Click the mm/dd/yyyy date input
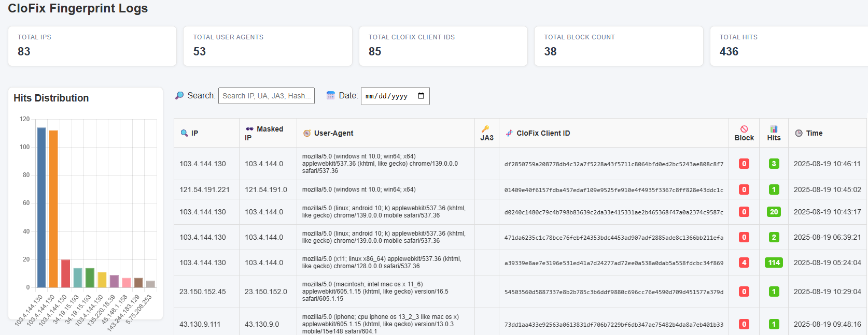This screenshot has width=868, height=335. click(x=395, y=96)
